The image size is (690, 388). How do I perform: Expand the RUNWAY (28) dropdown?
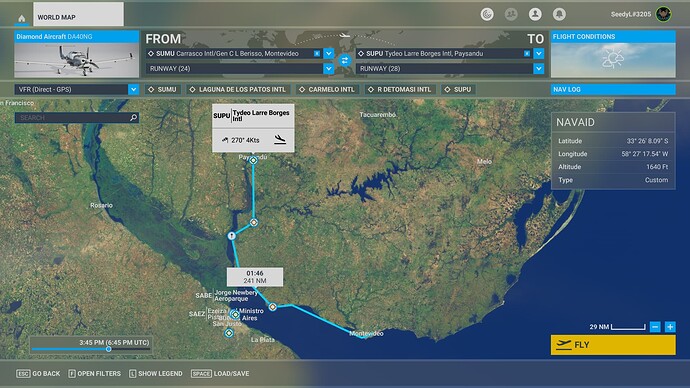539,69
